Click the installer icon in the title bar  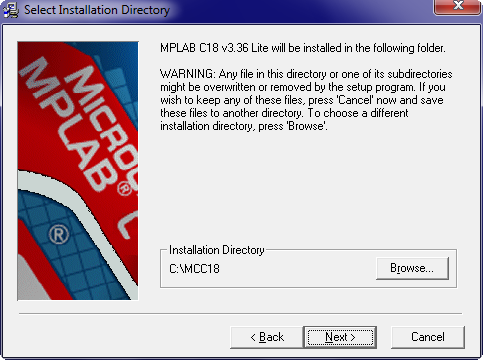click(11, 10)
